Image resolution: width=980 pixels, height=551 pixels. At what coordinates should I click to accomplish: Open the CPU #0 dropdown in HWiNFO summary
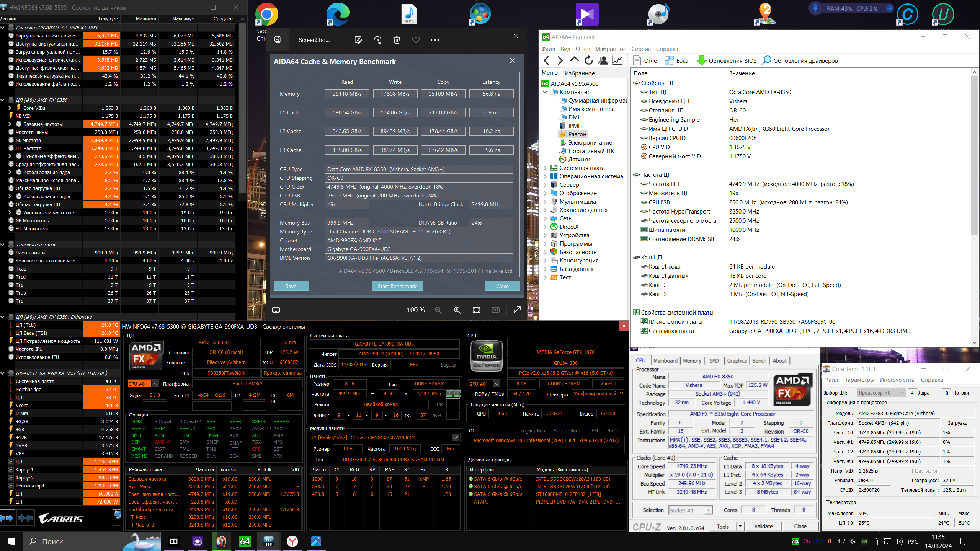155,384
